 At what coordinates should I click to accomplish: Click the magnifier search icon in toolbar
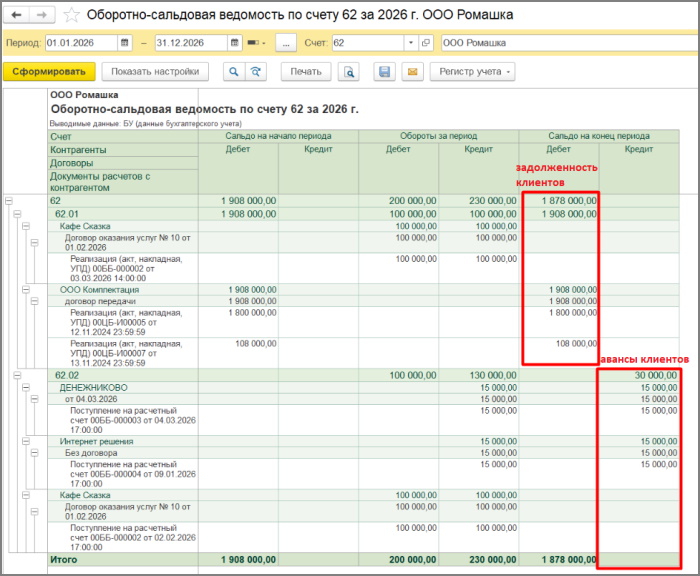[234, 72]
